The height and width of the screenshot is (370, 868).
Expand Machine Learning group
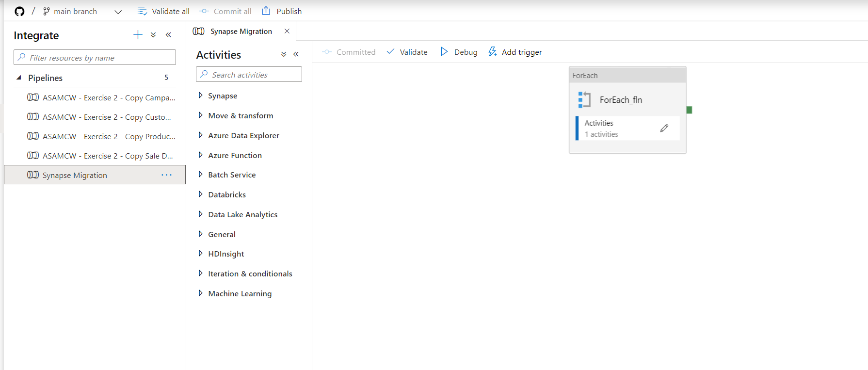pos(201,293)
